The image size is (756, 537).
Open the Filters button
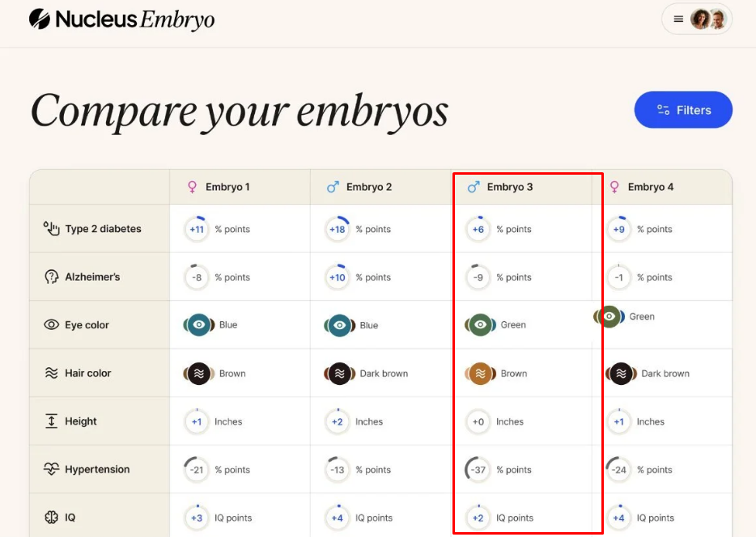coord(683,110)
